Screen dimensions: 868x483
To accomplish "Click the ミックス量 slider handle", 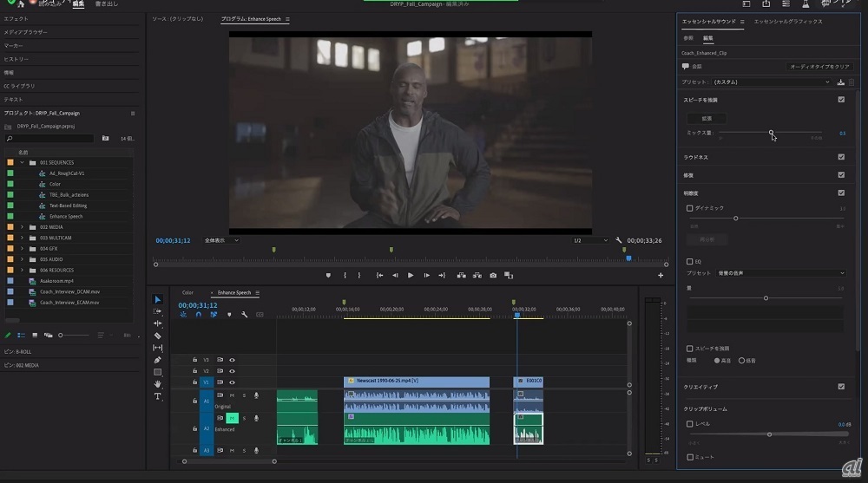I will click(x=771, y=133).
